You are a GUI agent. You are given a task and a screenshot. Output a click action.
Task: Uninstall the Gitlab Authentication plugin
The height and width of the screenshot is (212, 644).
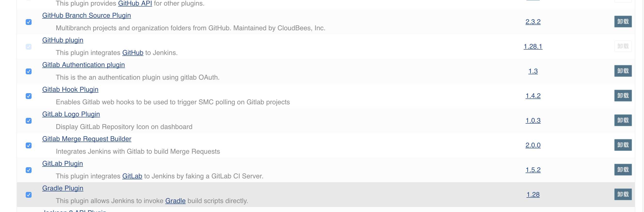tap(623, 71)
